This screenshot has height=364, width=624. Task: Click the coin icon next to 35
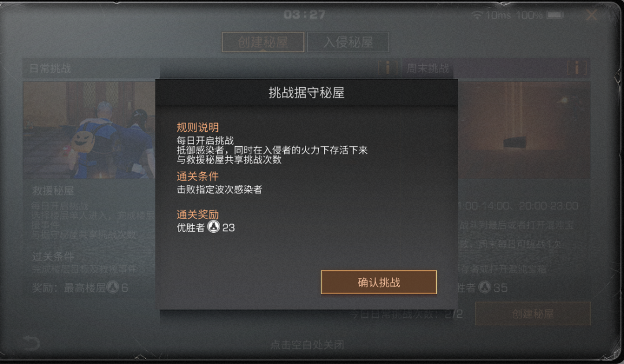pos(484,287)
